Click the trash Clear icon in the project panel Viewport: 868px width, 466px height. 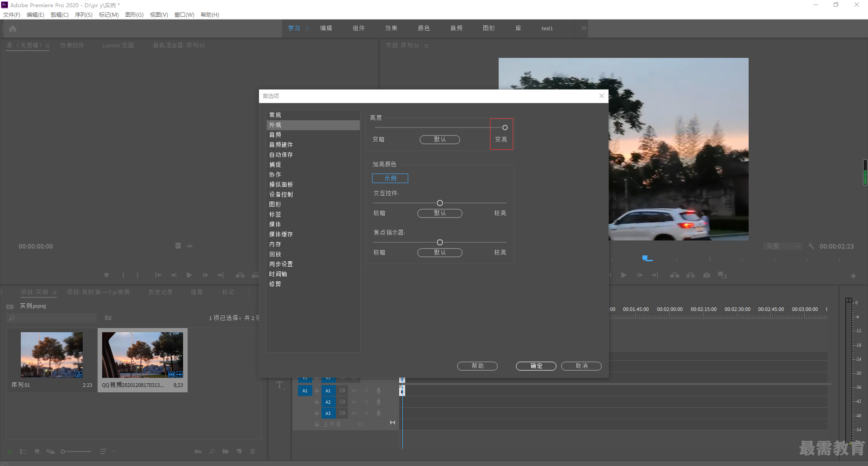253,452
